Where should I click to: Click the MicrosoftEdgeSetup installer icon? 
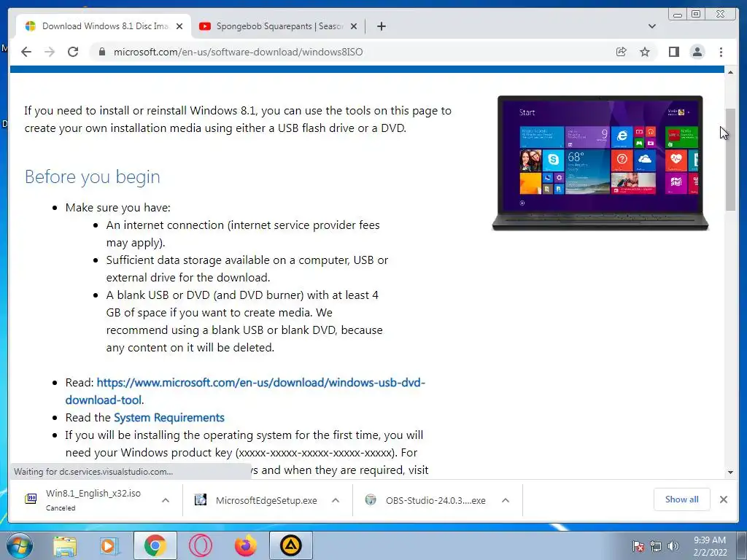[201, 499]
